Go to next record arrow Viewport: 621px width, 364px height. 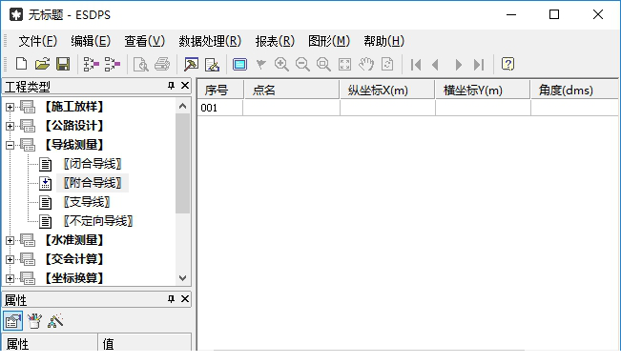point(458,65)
